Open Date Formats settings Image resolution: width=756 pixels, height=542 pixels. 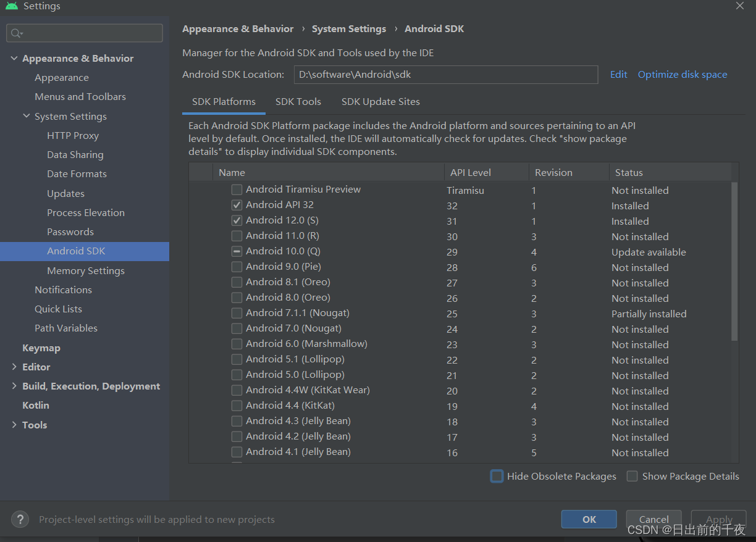pyautogui.click(x=77, y=173)
